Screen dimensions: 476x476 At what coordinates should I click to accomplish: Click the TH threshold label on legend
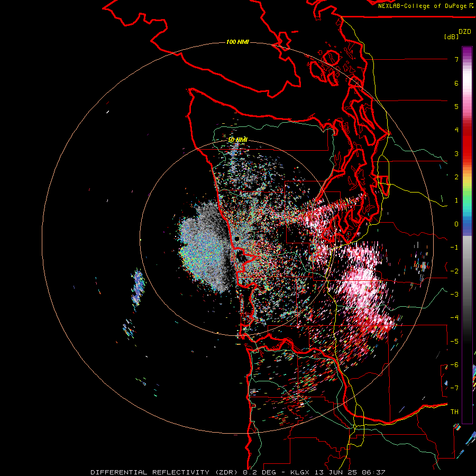454,412
